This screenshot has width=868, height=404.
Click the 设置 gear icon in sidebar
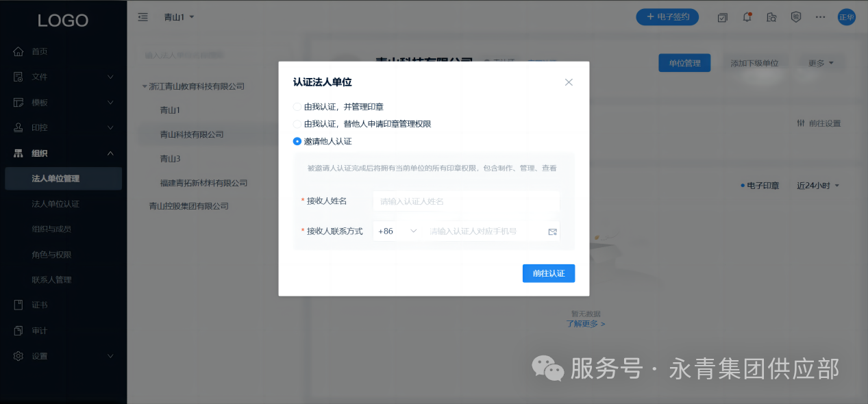[18, 356]
